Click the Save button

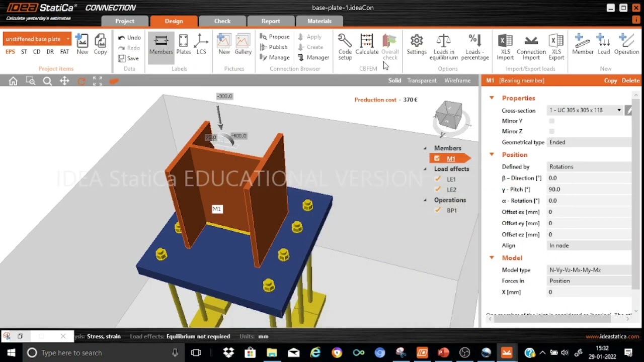coord(129,58)
